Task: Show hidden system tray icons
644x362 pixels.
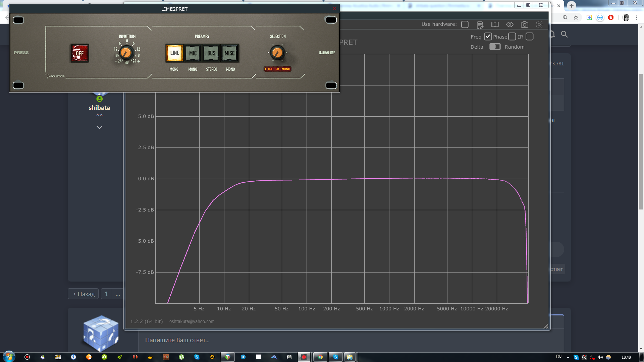Action: (568, 357)
